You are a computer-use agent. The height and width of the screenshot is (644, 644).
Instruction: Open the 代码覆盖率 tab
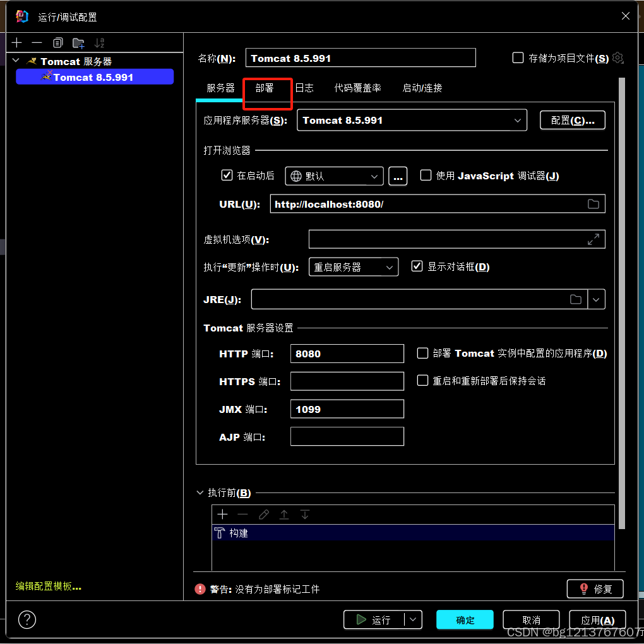click(357, 88)
